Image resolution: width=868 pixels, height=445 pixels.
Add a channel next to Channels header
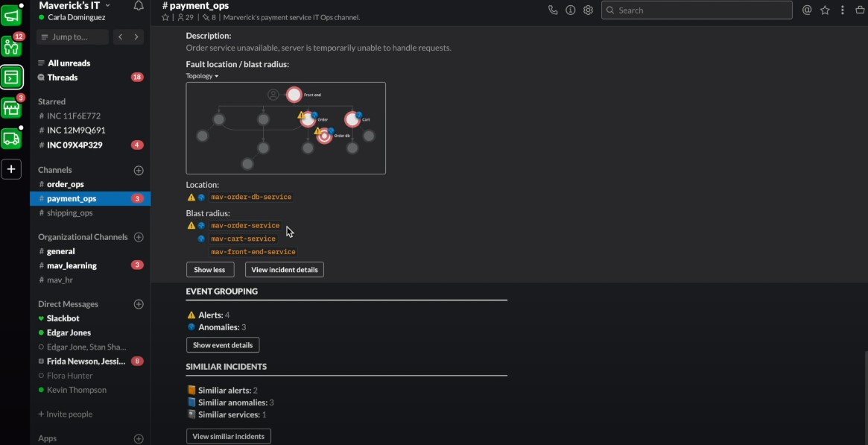tap(139, 171)
